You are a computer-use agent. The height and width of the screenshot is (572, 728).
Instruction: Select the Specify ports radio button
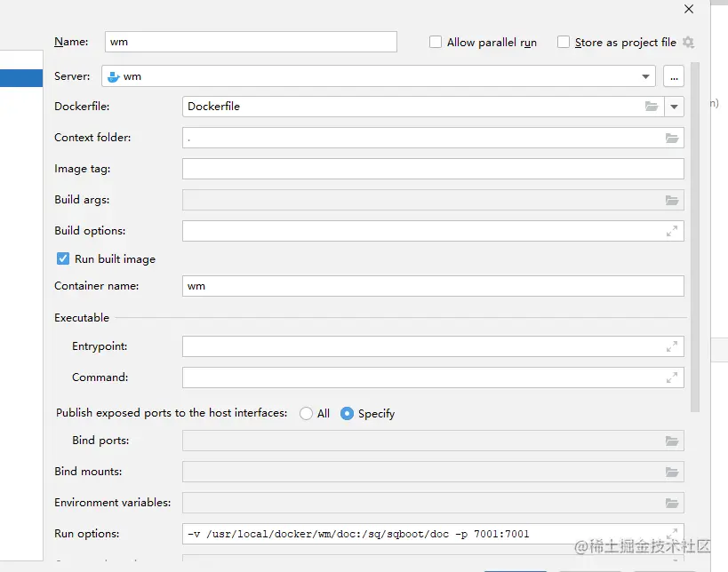[347, 413]
